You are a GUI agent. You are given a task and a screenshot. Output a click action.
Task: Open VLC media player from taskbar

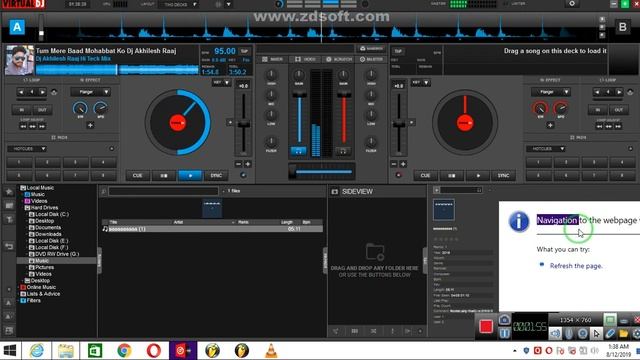coord(271,351)
